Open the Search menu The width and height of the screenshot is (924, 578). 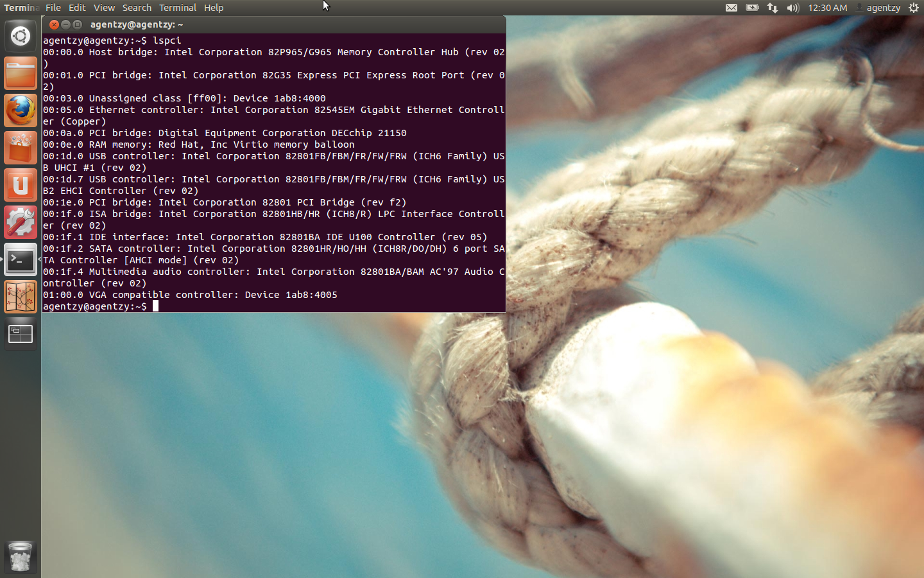pos(137,8)
